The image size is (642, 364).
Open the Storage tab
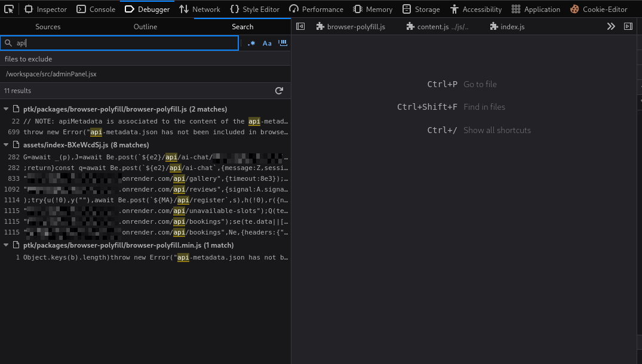pyautogui.click(x=421, y=9)
